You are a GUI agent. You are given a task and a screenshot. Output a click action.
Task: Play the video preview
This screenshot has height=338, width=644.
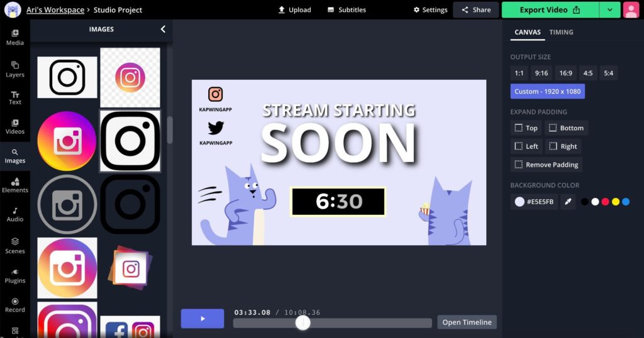click(203, 319)
